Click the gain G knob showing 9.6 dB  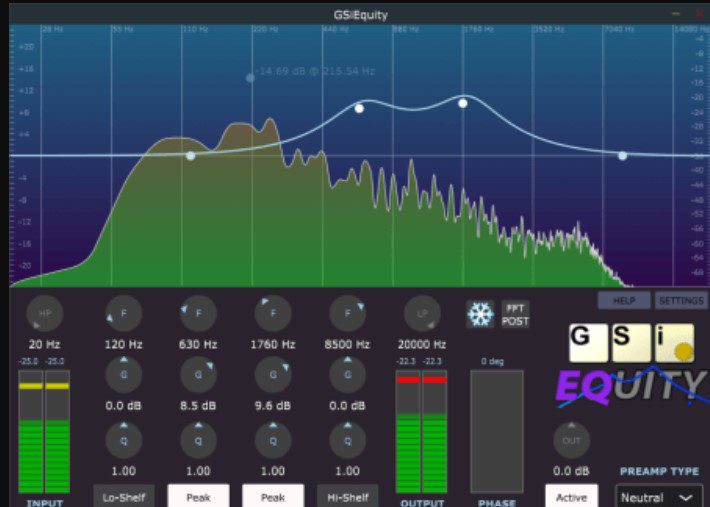click(273, 375)
